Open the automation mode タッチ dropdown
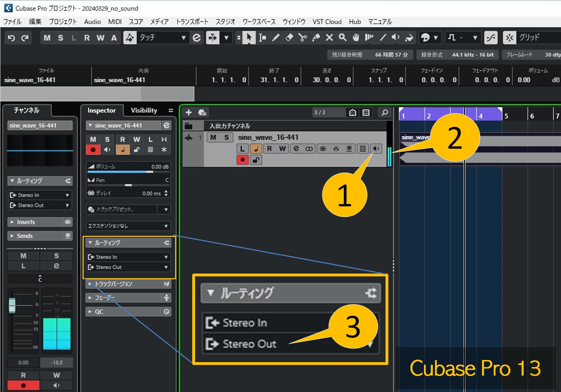Screen dimensions: 561x392 pos(163,37)
